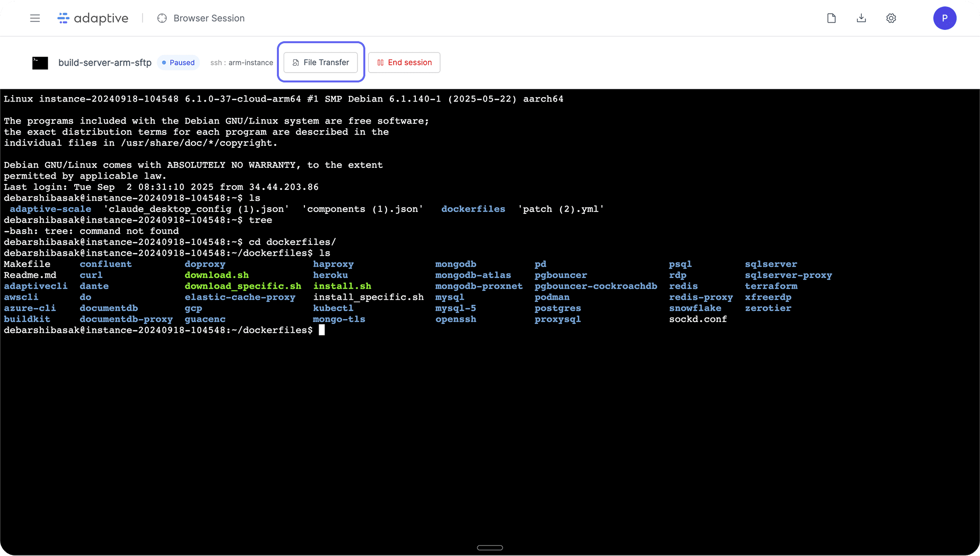Screen dimensions: 980x556
Task: Open settings gear icon
Action: point(891,18)
